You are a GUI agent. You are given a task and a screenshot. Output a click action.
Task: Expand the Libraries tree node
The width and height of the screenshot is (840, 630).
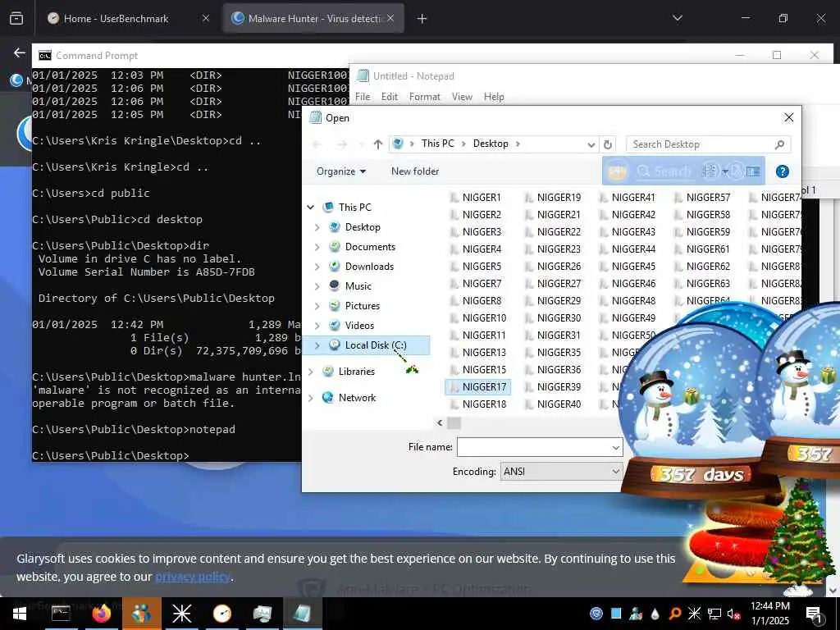pos(311,372)
